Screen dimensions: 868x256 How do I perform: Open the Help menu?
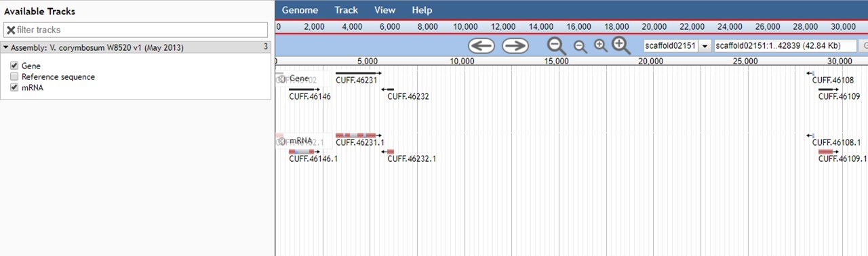click(422, 10)
